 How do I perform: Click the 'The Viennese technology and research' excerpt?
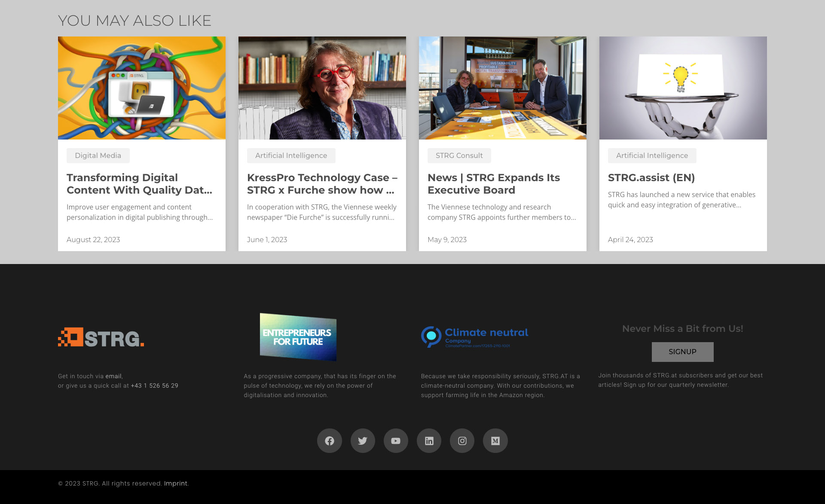coord(502,212)
